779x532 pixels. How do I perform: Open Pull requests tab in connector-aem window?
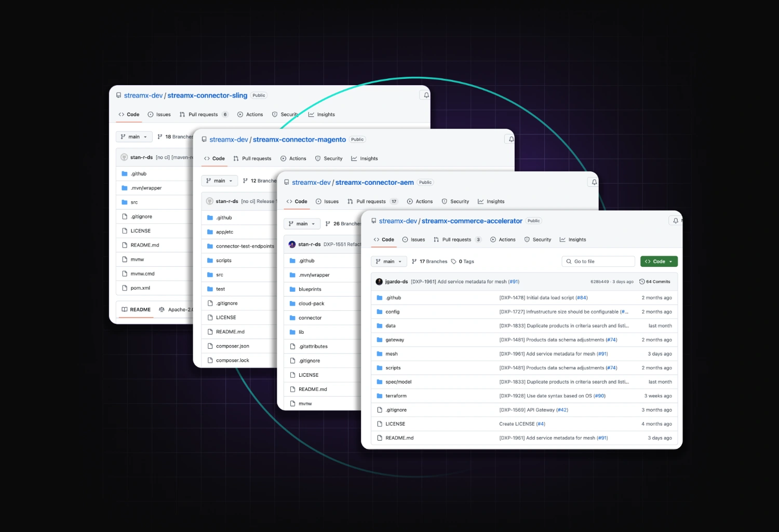click(372, 201)
